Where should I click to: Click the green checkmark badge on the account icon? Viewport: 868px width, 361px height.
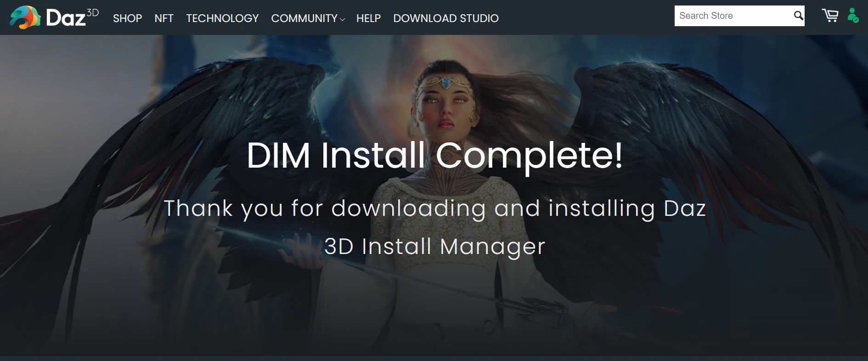tap(856, 20)
